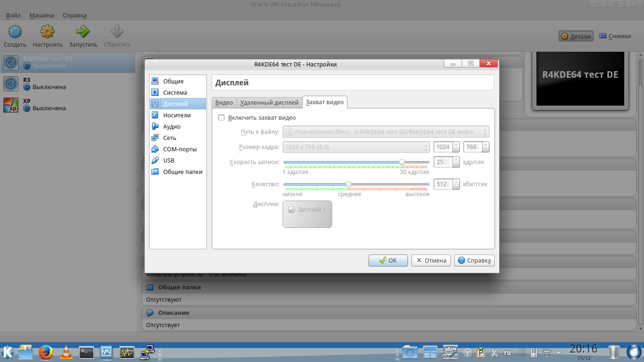Open the Размер кадра combo box
The height and width of the screenshot is (362, 644).
click(356, 147)
